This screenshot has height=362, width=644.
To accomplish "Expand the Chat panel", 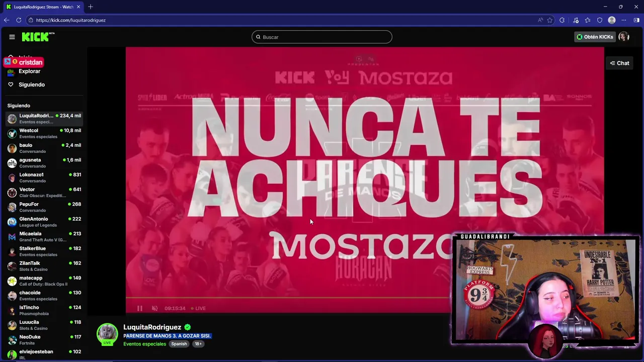I will click(x=619, y=63).
